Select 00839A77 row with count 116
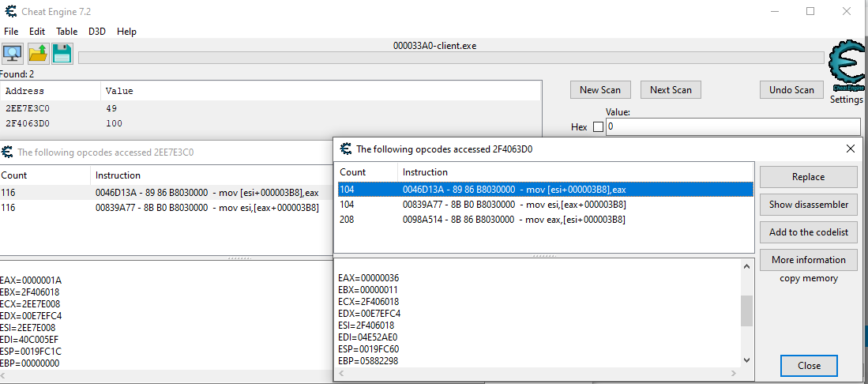The image size is (868, 384). click(166, 208)
